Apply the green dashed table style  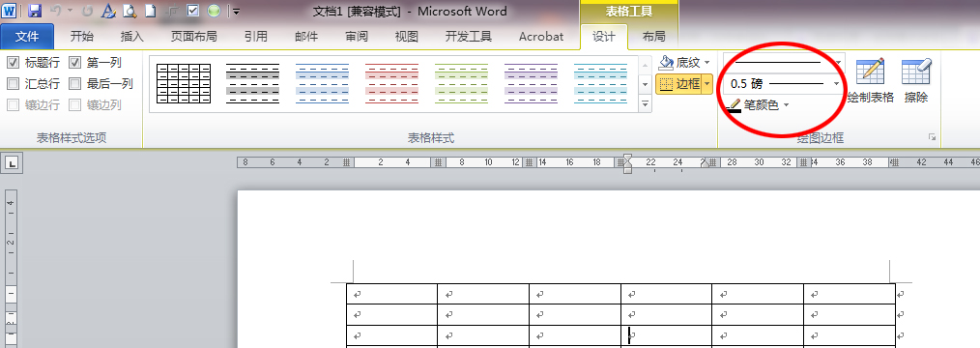[x=461, y=83]
